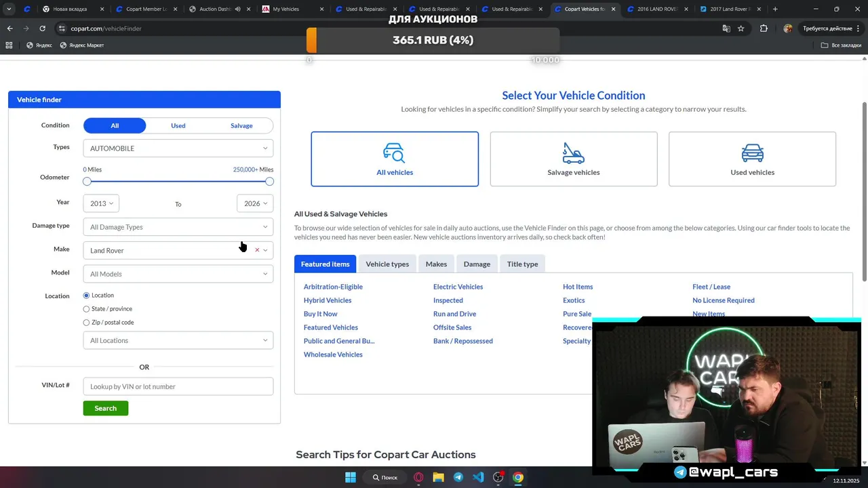Open Google Chrome from taskbar
The image size is (868, 488).
(x=518, y=477)
